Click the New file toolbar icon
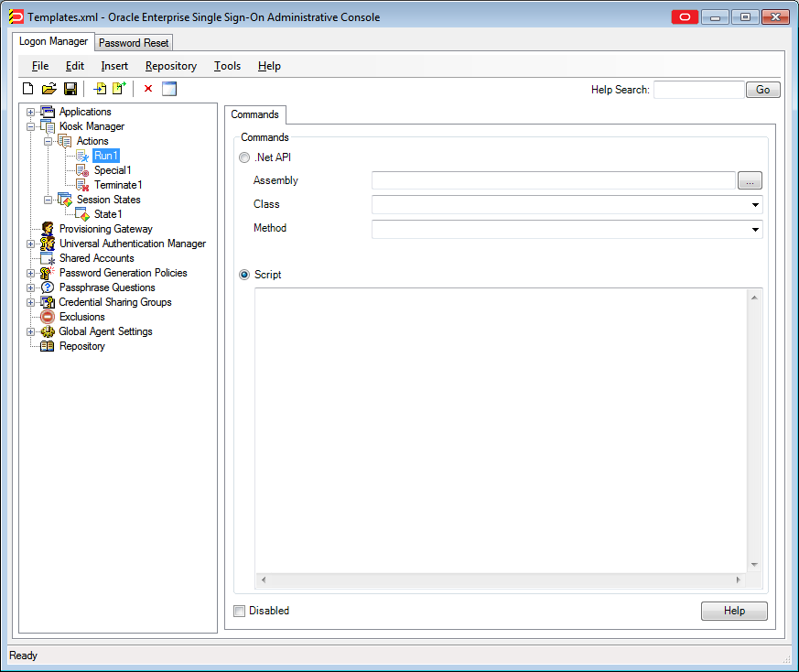 click(28, 89)
